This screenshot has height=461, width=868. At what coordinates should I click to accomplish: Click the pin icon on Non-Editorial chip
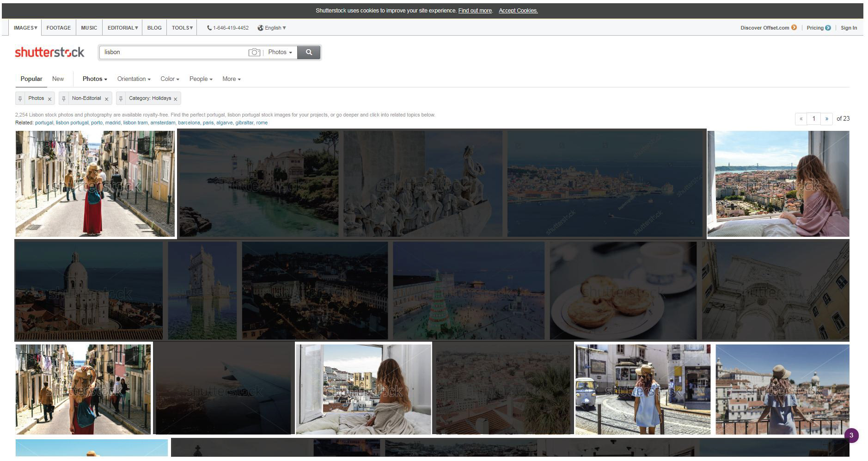tap(64, 98)
